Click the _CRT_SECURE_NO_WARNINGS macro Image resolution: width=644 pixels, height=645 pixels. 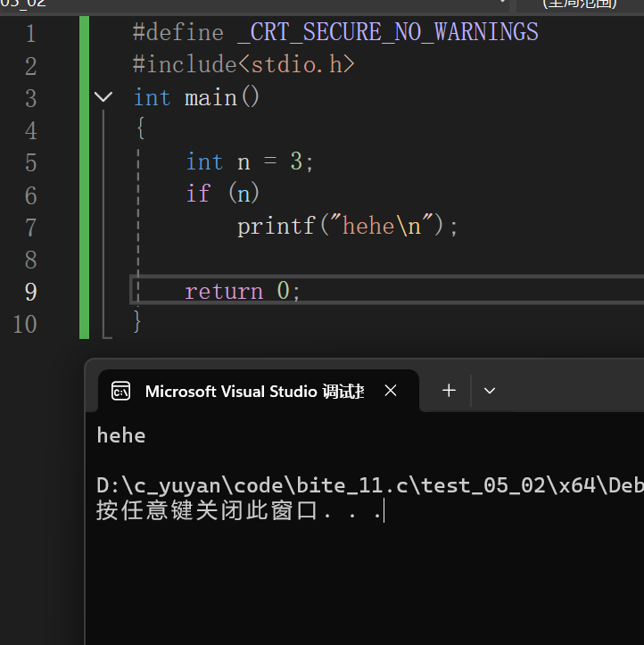tap(388, 32)
